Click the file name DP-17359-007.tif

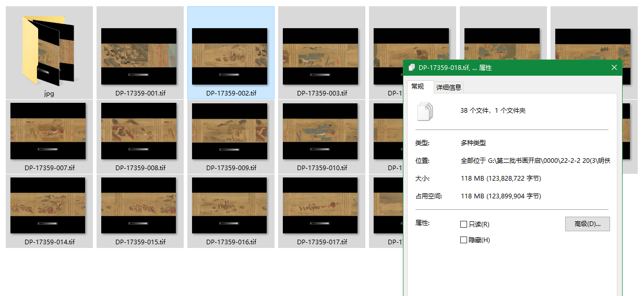[50, 168]
